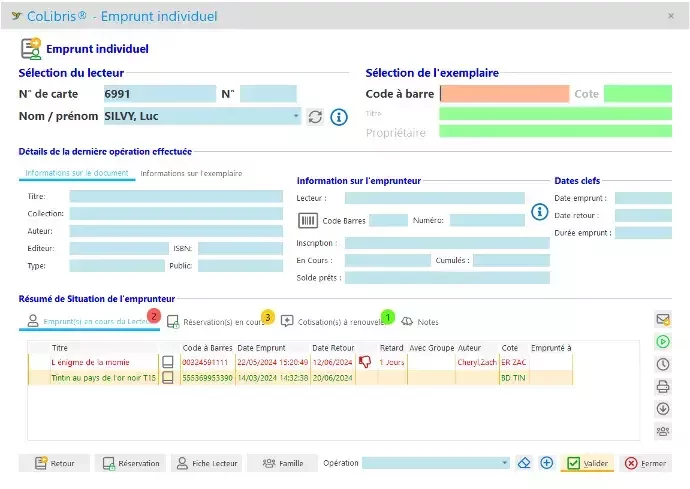
Task: Open the Opération dropdown list
Action: pos(505,463)
